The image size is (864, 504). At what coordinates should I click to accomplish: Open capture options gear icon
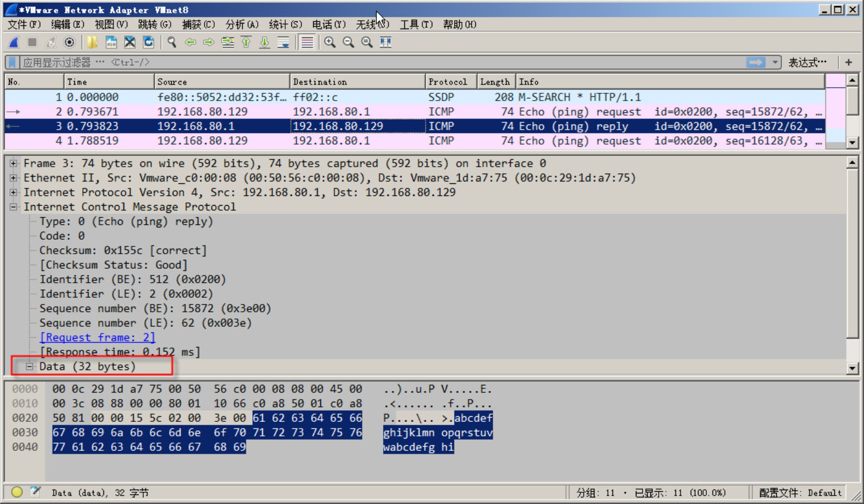pyautogui.click(x=69, y=42)
